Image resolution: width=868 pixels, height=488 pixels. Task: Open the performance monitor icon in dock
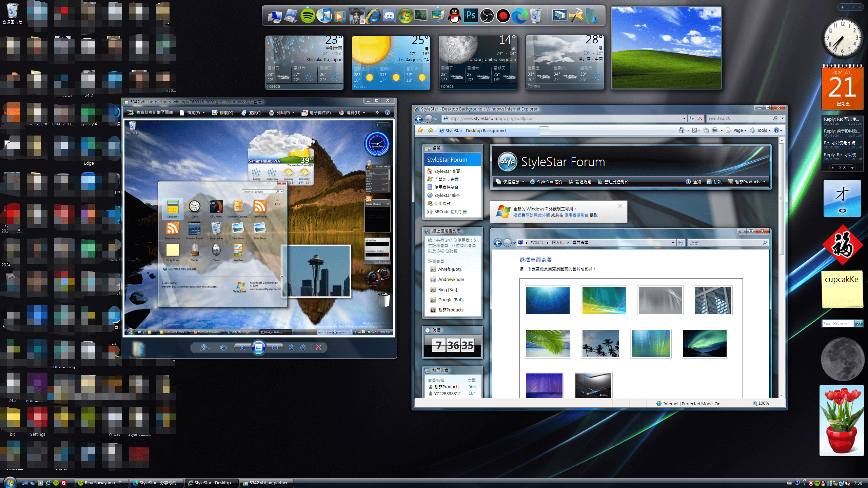click(x=421, y=16)
